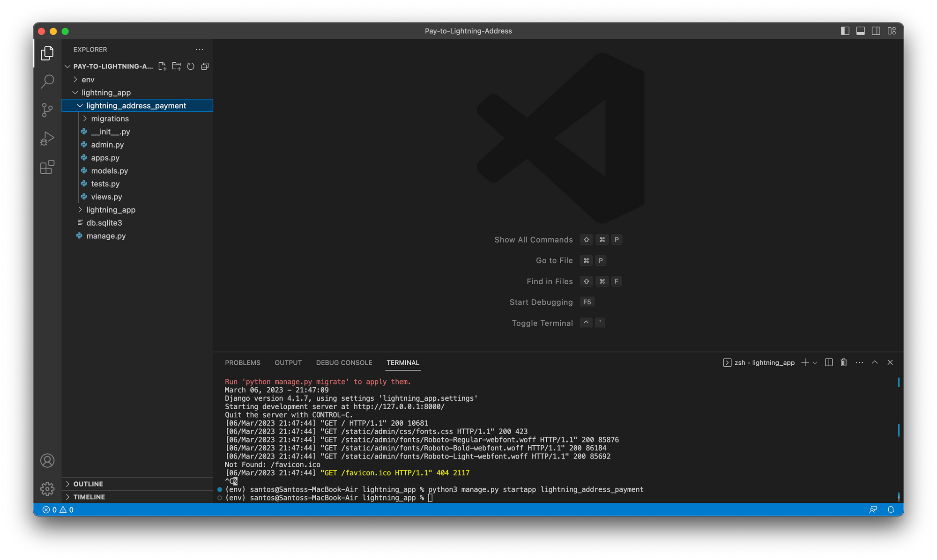This screenshot has height=560, width=937.
Task: Collapse the top lightning_app folder
Action: (x=138, y=93)
